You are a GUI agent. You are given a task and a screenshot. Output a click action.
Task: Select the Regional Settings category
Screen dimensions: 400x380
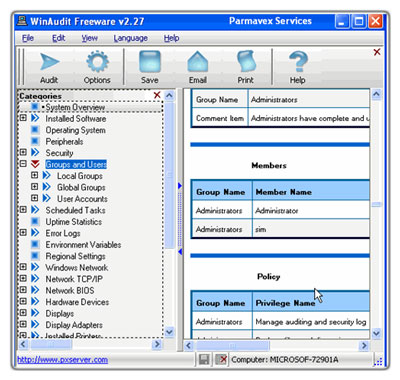point(75,256)
